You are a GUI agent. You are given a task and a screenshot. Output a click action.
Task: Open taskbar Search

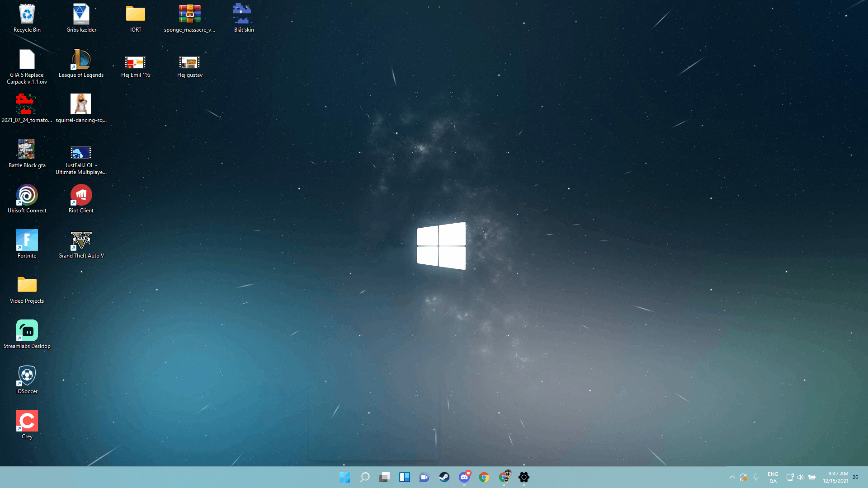pyautogui.click(x=364, y=477)
